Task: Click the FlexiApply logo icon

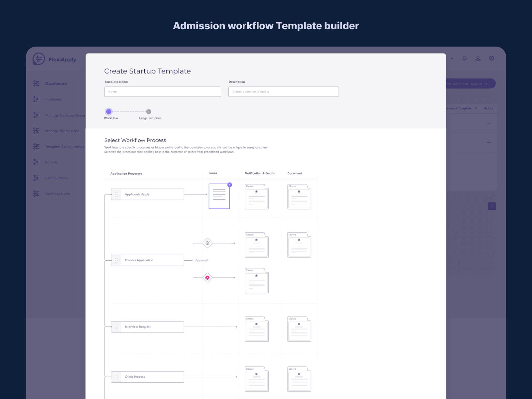Action: pos(39,59)
